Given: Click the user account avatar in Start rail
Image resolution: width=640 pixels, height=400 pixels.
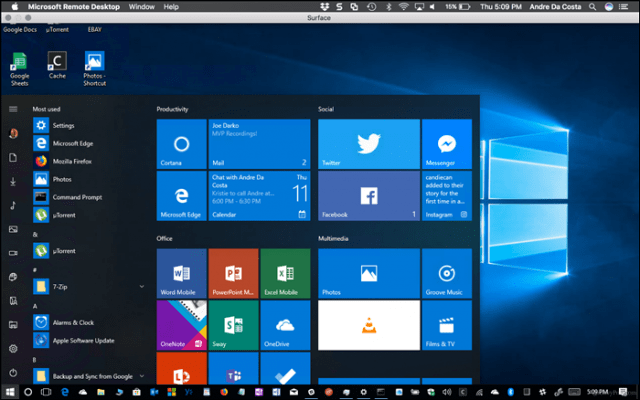Looking at the screenshot, I should click(13, 133).
